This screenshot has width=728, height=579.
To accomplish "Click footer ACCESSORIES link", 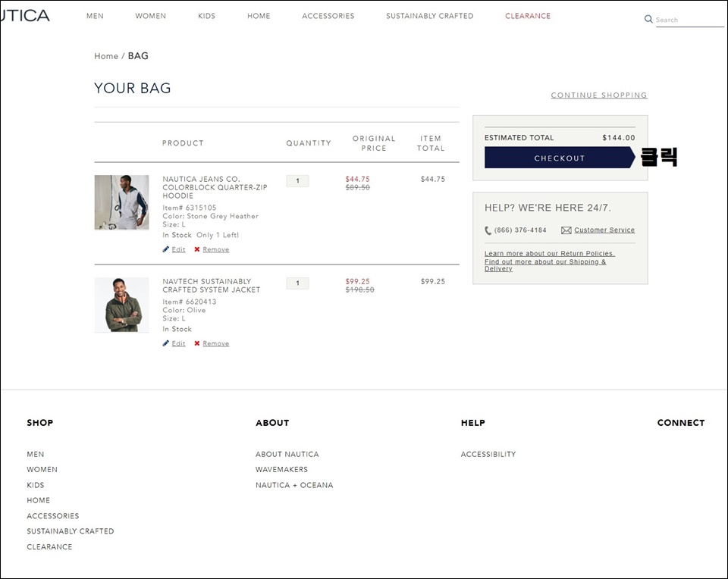I will (53, 516).
